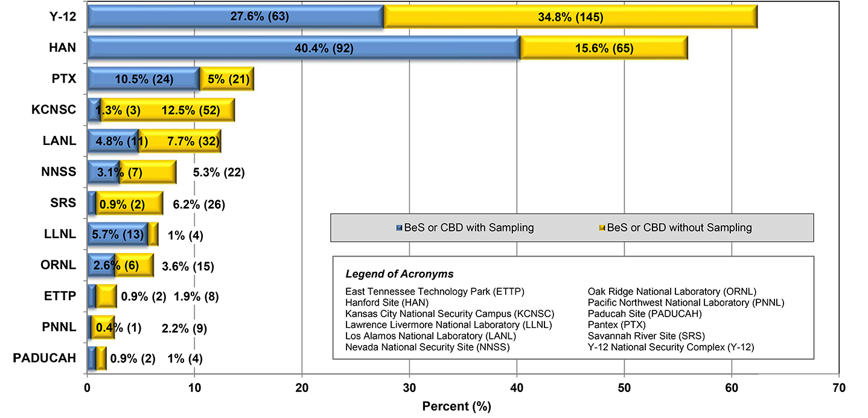Click 'Nevada National Security Site (NNSS)' entry
868x418 pixels.
[x=427, y=347]
